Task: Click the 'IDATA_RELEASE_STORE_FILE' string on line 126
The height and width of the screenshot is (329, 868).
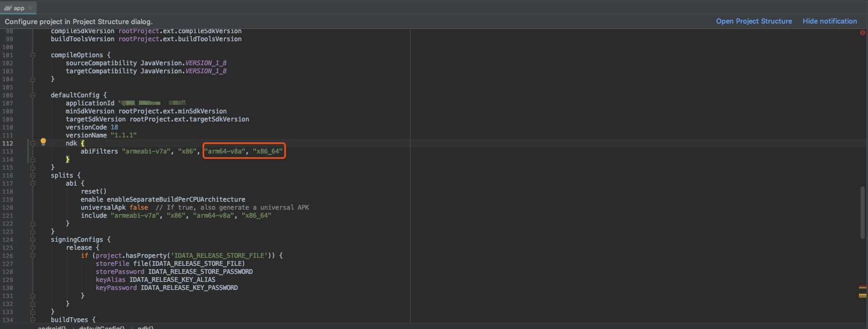Action: pos(219,256)
